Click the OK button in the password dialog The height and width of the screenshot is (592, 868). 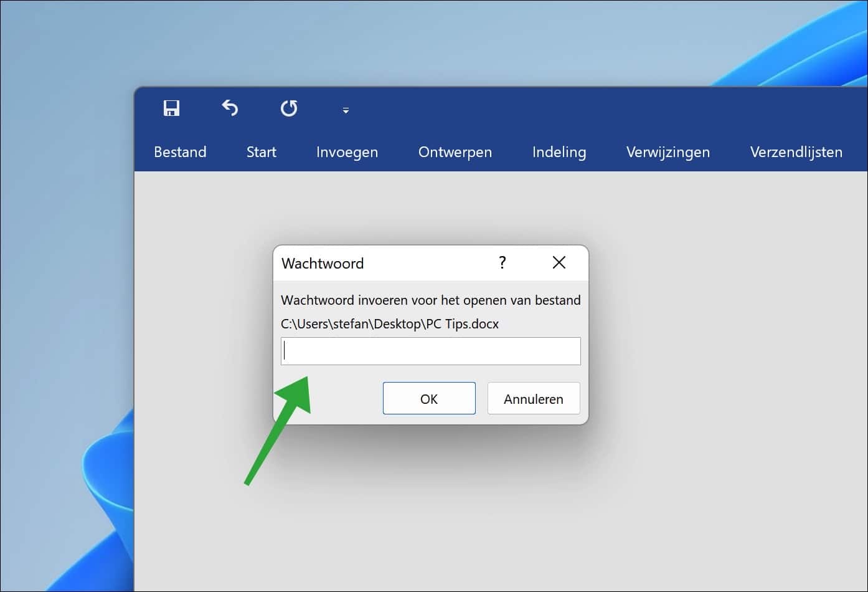pos(429,398)
